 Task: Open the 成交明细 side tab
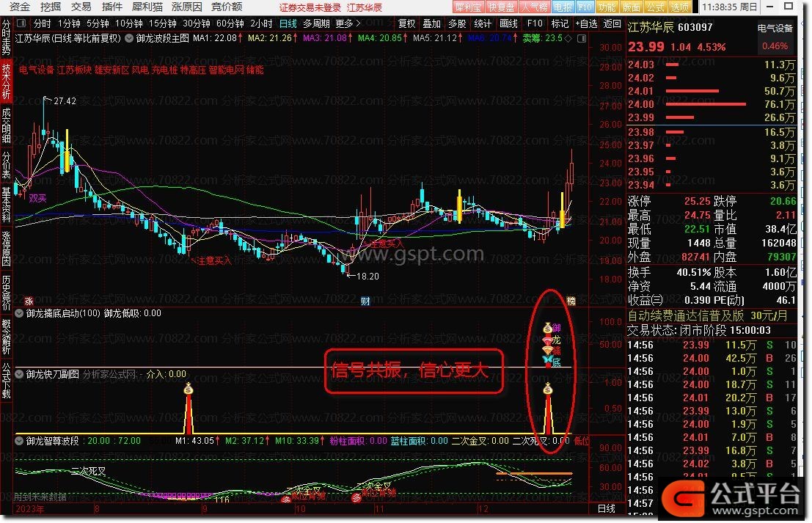pyautogui.click(x=6, y=125)
